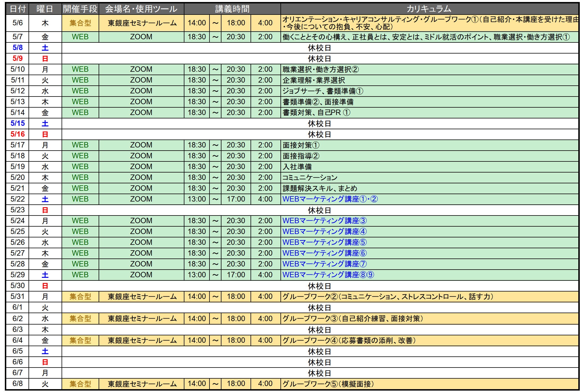Viewport: 580px width, 392px height.
Task: Click the blue 土 in the 6/5 row
Action: click(45, 351)
